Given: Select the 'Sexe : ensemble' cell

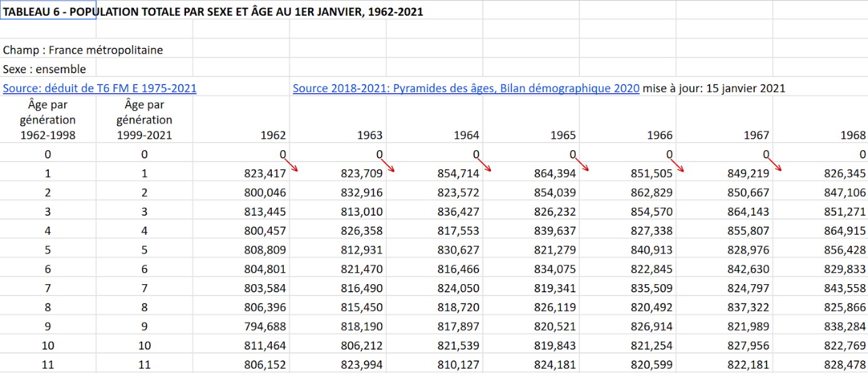Looking at the screenshot, I should point(44,69).
